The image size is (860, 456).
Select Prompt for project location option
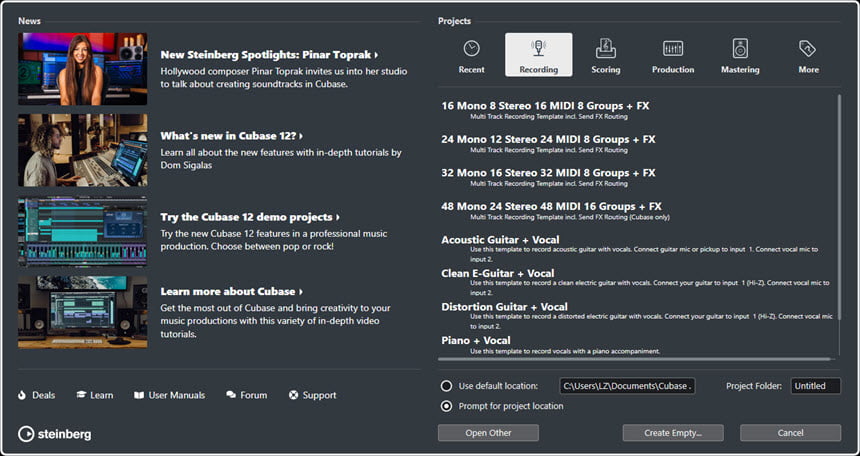click(446, 406)
